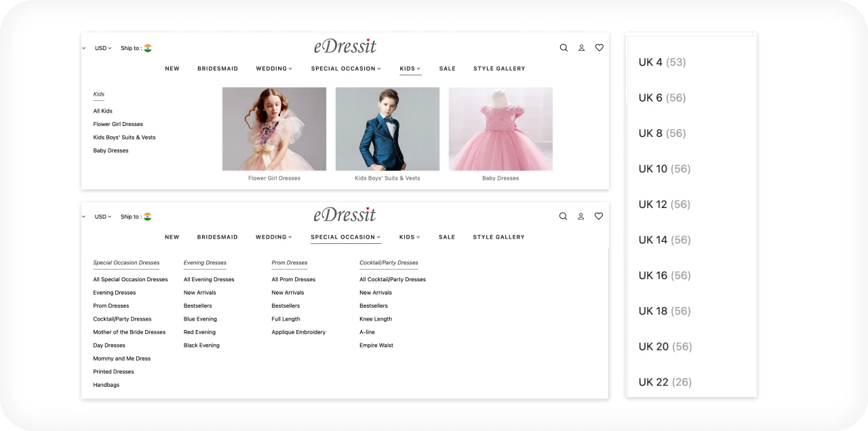Open Printed Dresses link

113,372
